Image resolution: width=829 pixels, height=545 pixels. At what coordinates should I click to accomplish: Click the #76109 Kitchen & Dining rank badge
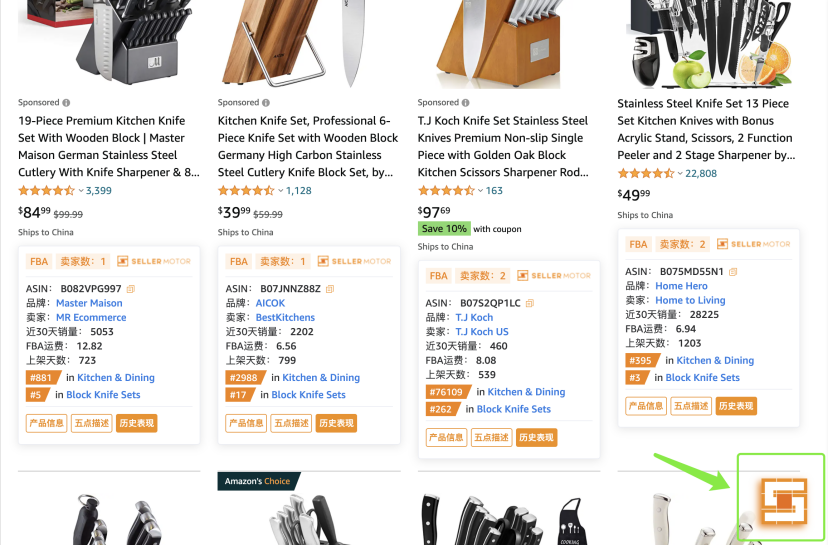coord(444,392)
